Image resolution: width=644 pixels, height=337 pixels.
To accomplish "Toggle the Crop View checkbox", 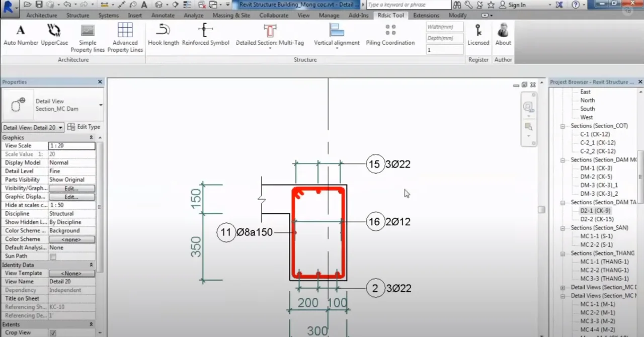I will 53,333.
